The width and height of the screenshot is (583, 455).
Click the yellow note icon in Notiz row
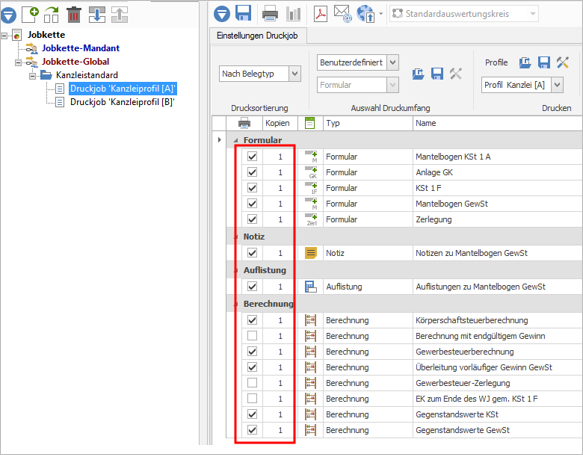(x=311, y=253)
